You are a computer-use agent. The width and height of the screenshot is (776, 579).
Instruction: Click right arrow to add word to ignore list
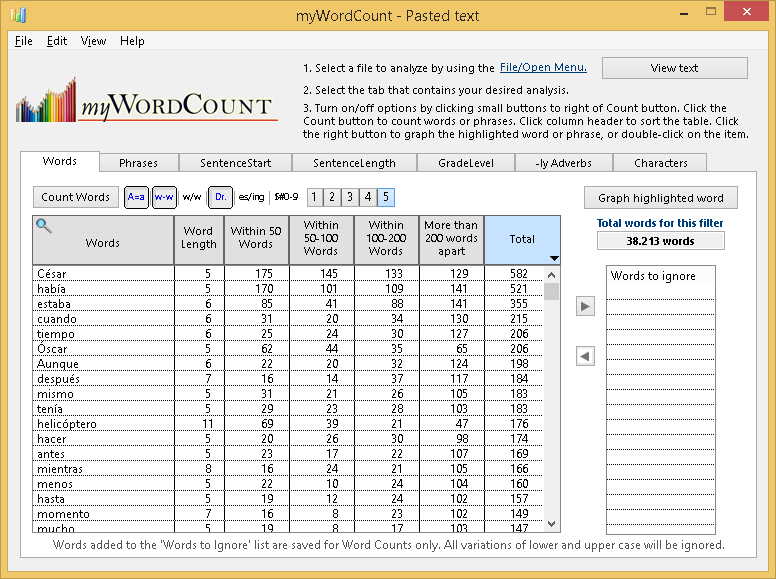coord(586,306)
